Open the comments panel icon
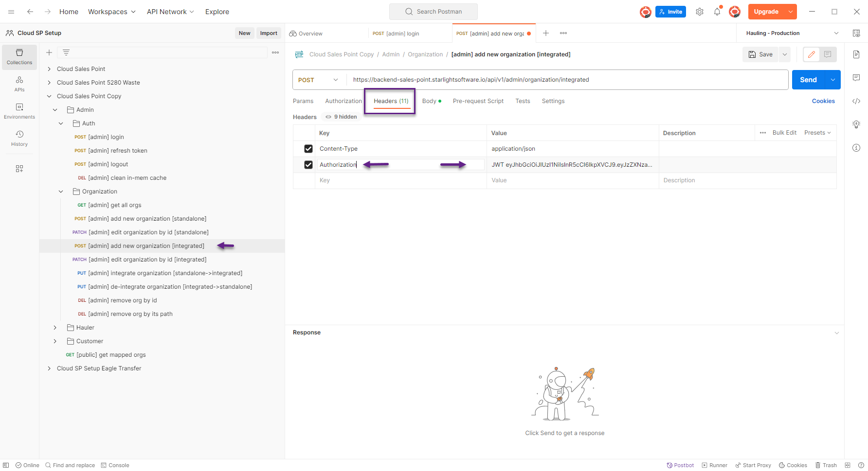 pyautogui.click(x=856, y=78)
